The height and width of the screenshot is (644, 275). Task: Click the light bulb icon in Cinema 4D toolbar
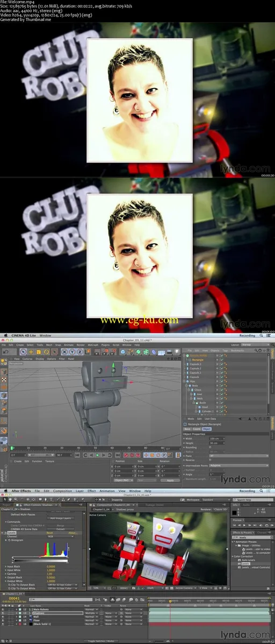[x=177, y=352]
